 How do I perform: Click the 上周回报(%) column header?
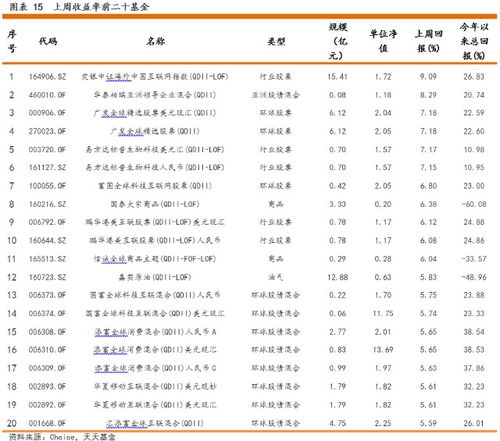point(428,41)
